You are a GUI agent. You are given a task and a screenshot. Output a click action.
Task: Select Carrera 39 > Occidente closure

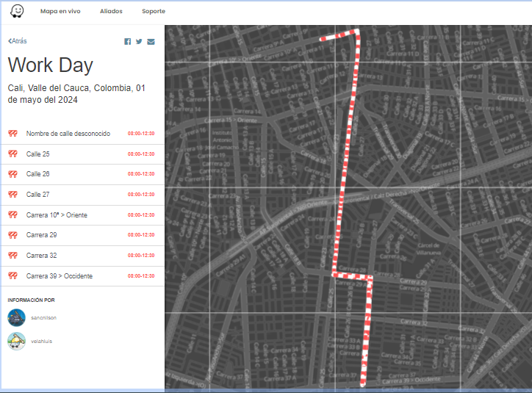click(83, 276)
